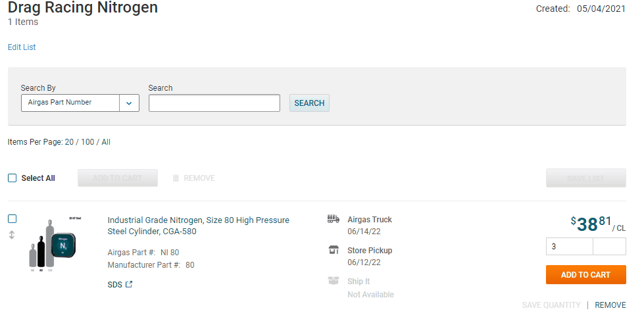Show 100 items per page
Screen dimensions: 644x323
87,142
